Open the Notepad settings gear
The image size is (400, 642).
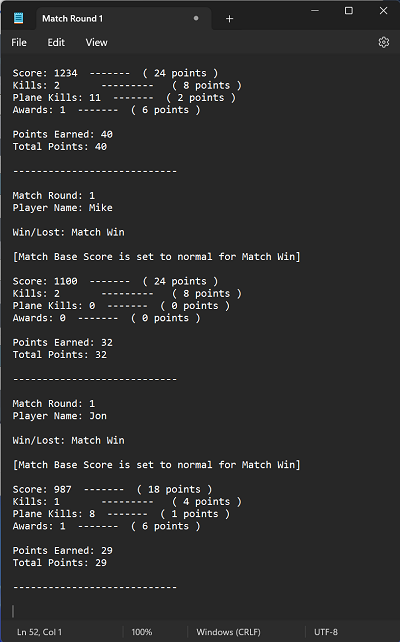point(383,42)
